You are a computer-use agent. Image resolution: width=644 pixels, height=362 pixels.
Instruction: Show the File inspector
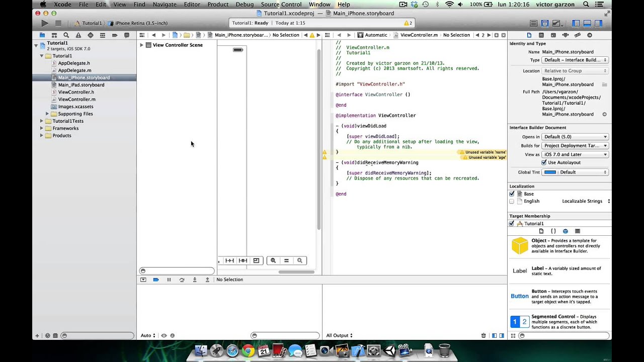pos(529,35)
